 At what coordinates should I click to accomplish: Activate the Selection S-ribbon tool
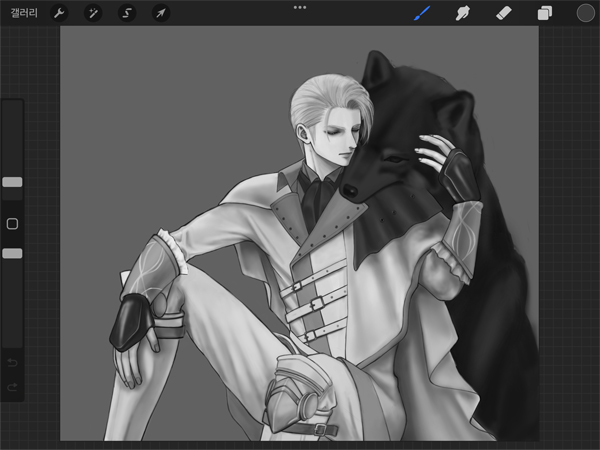[x=127, y=13]
